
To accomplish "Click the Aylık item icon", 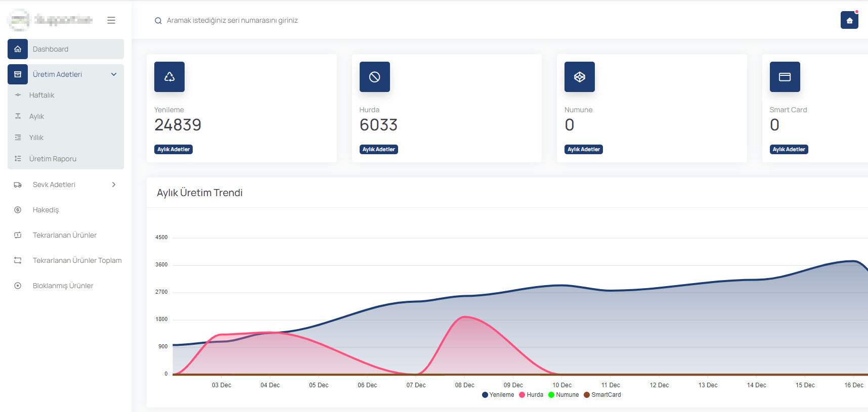I will pyautogui.click(x=18, y=116).
